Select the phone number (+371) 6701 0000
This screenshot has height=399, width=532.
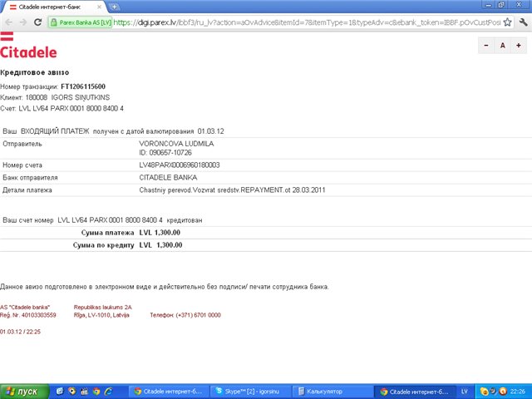(198, 315)
